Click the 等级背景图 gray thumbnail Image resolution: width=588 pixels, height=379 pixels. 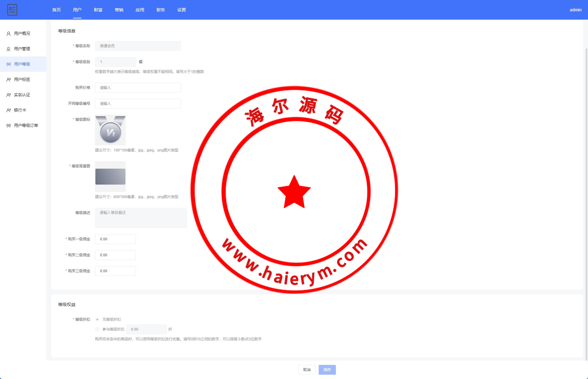pyautogui.click(x=110, y=177)
